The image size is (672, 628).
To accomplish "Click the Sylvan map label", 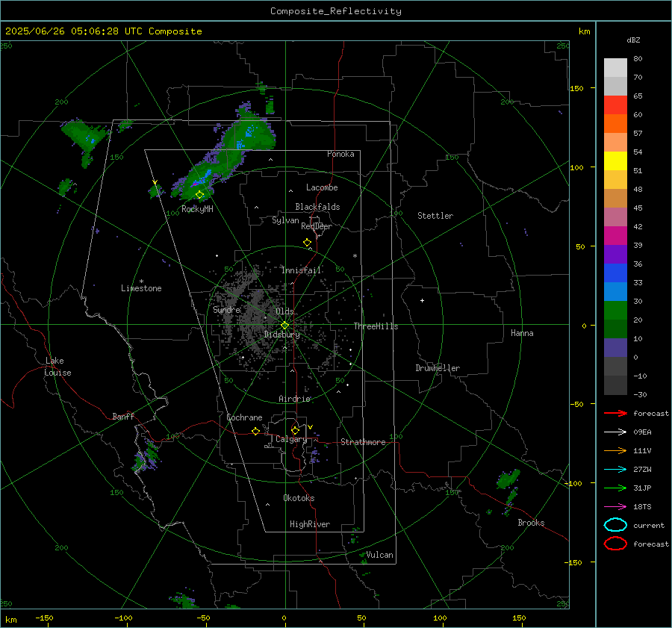I will click(x=285, y=220).
